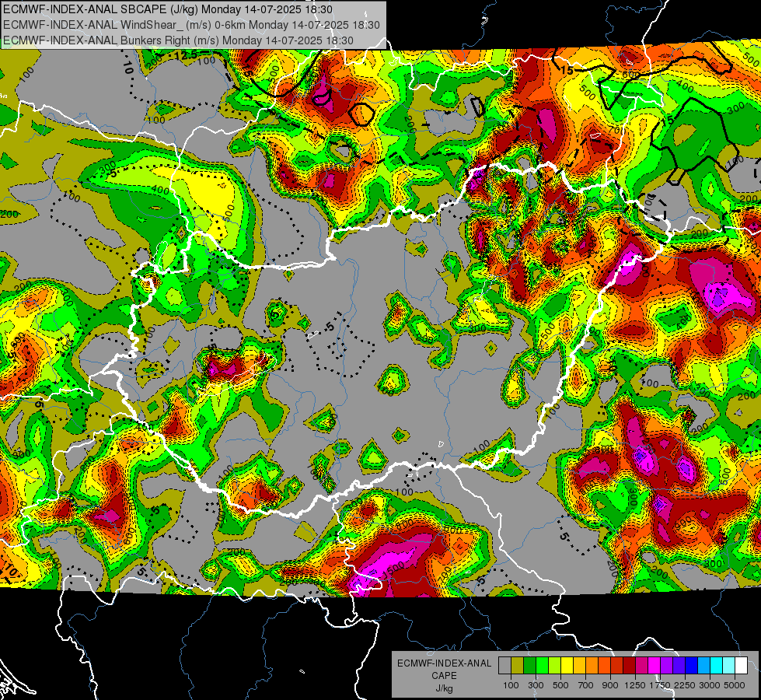Choose the lime yellow-green legend swatch

coord(554,665)
